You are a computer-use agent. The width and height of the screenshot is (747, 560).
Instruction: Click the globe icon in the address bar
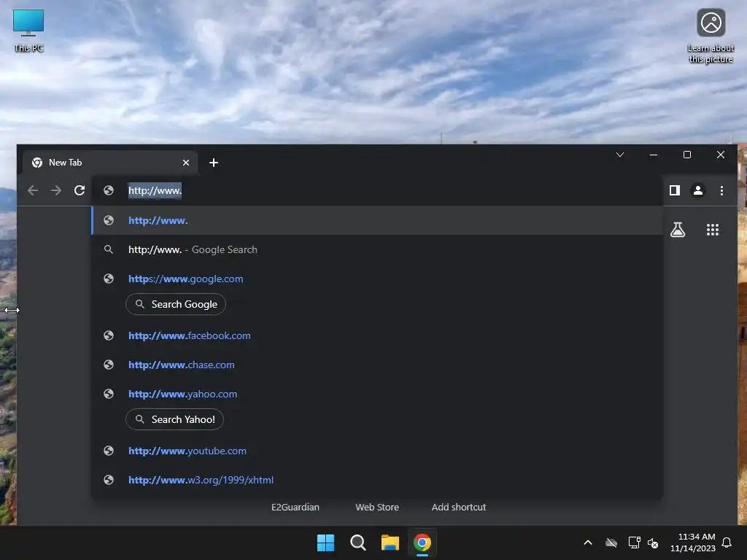tap(109, 190)
